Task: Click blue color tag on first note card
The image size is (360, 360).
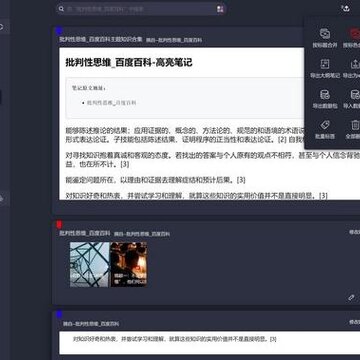Action: point(59,31)
